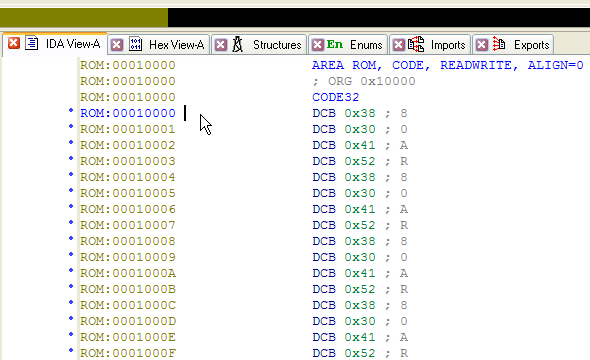
Task: Click the IDA View-A document icon
Action: [32, 43]
